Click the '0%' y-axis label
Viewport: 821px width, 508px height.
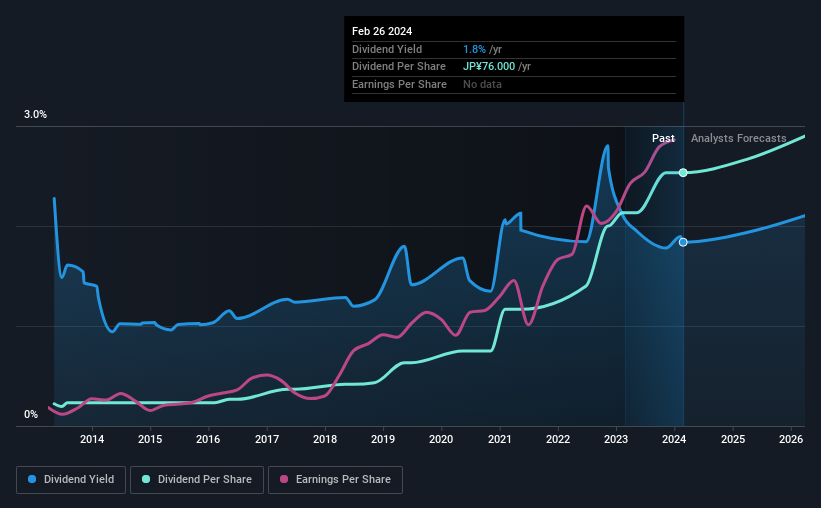31,414
